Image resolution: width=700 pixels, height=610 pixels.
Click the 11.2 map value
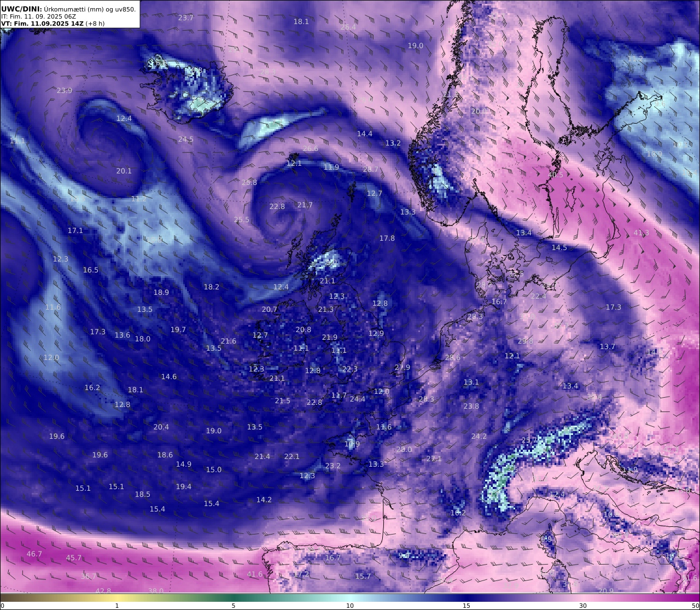click(x=139, y=199)
